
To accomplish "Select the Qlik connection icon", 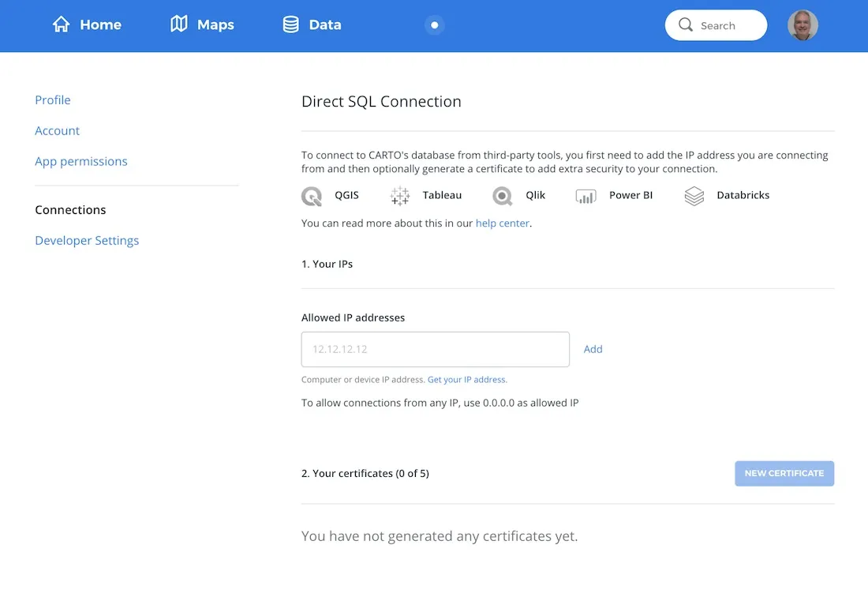I will [503, 196].
